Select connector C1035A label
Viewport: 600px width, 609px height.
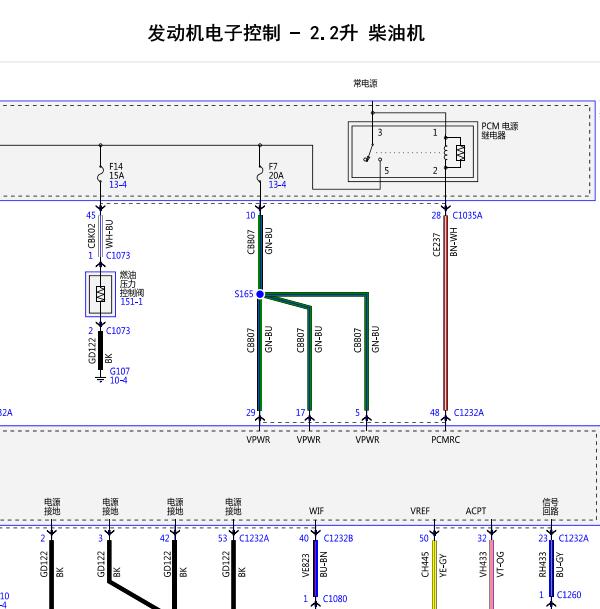coord(468,216)
